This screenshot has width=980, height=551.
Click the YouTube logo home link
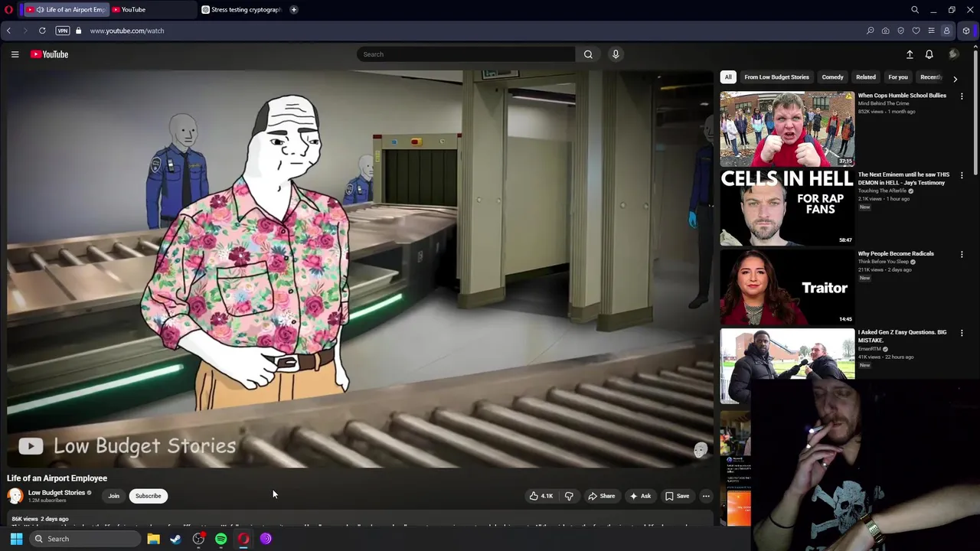click(x=49, y=54)
